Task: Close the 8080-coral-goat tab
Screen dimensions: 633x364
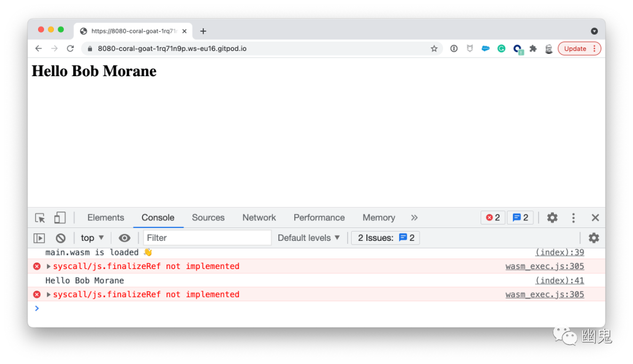Action: tap(185, 31)
